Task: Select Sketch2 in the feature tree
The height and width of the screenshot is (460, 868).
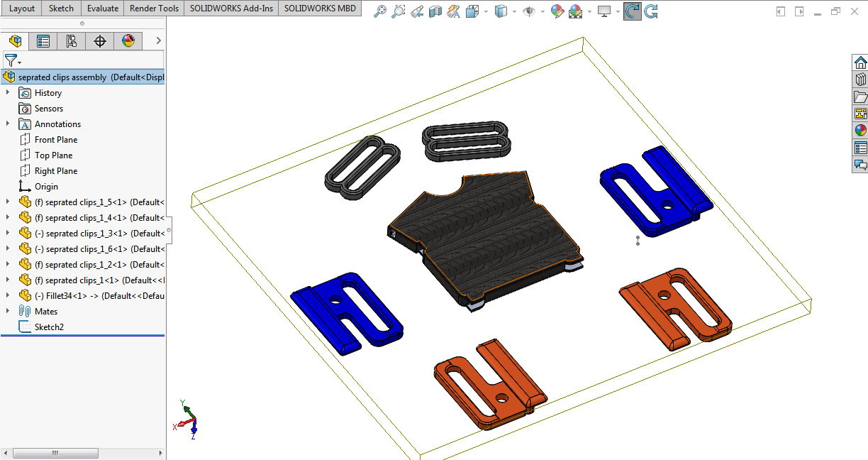Action: (x=49, y=327)
